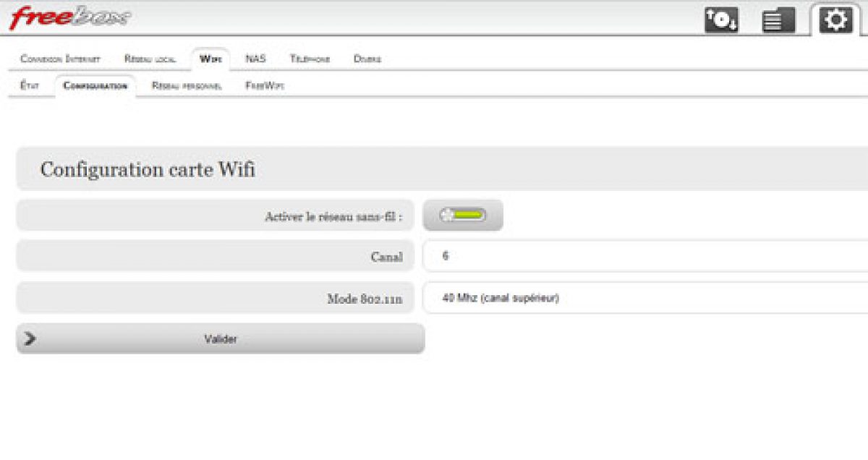Open the downloads manager icon

point(721,20)
